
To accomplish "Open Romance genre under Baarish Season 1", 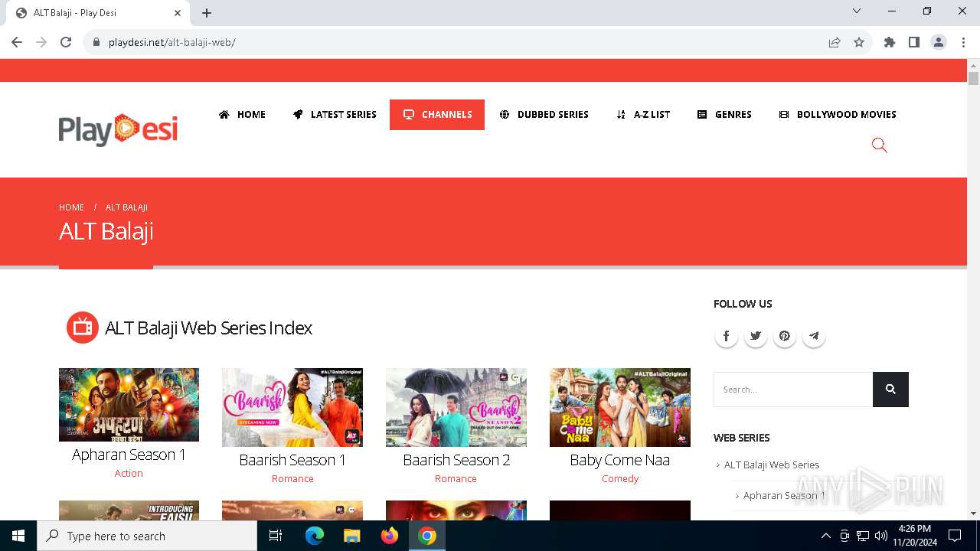I will 292,478.
